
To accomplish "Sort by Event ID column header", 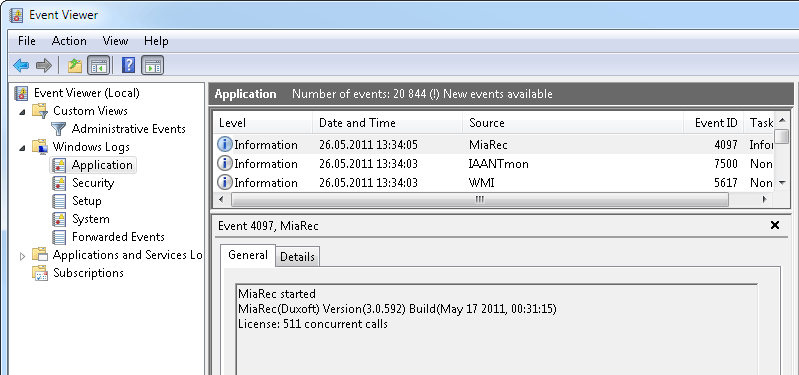I will click(x=713, y=123).
